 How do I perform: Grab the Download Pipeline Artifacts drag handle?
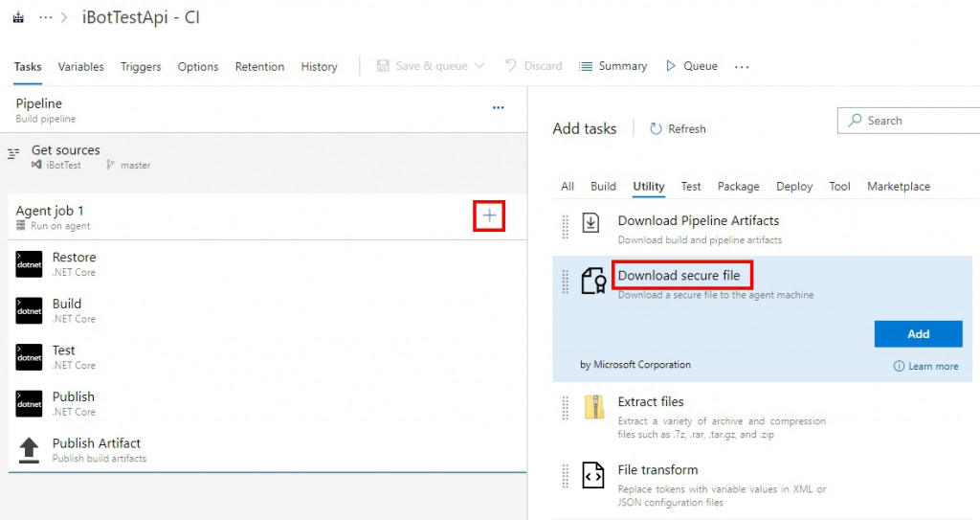coord(565,227)
